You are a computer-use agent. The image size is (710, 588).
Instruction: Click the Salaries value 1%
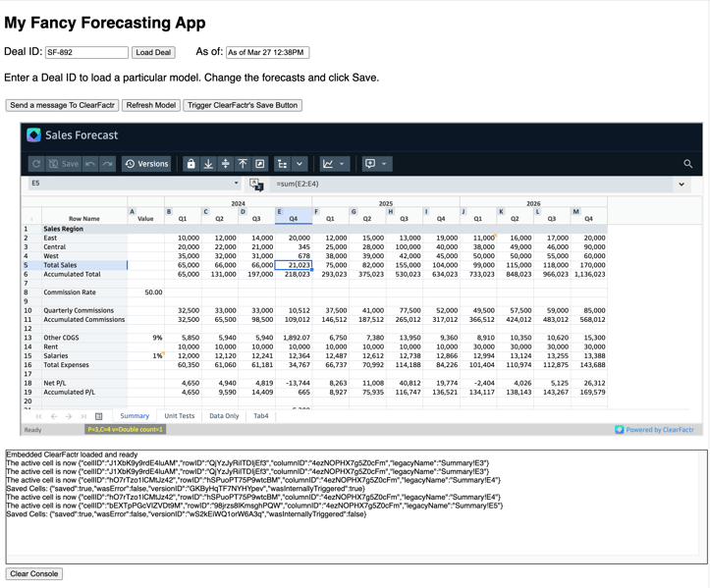(145, 355)
